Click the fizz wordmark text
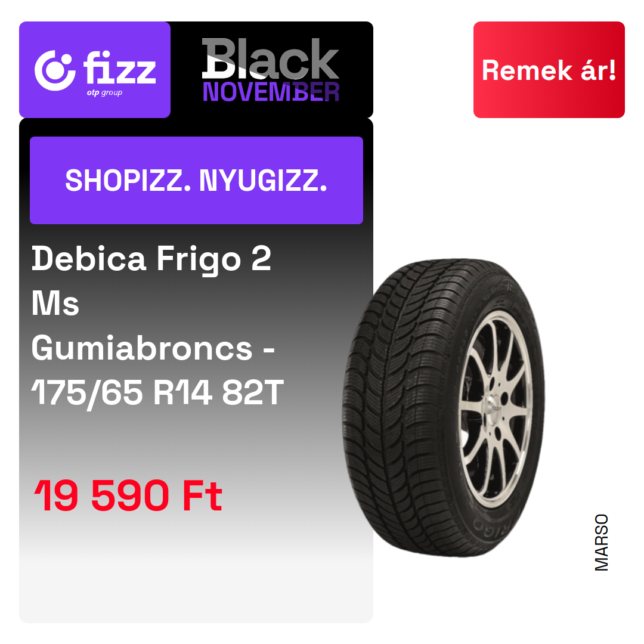This screenshot has width=644, height=644. (119, 67)
